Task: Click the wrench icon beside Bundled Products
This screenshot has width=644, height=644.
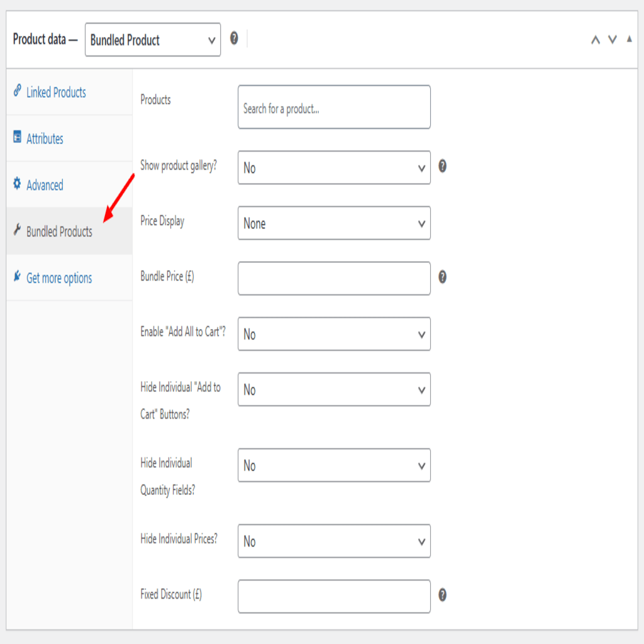Action: pyautogui.click(x=17, y=230)
